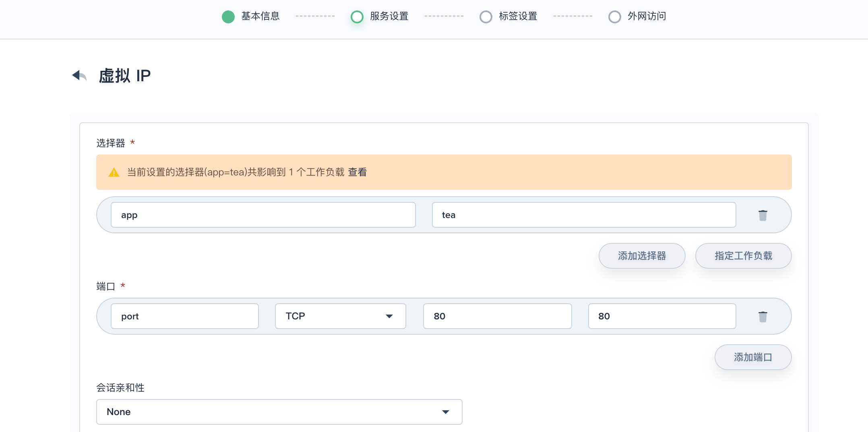
Task: Delete the app=tea selector row
Action: [763, 215]
